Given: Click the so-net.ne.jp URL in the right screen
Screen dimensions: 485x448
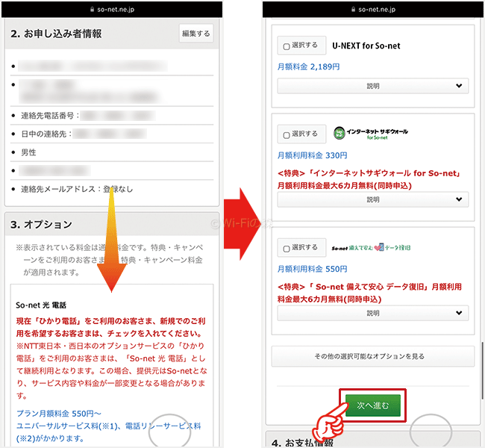Looking at the screenshot, I should click(x=377, y=10).
